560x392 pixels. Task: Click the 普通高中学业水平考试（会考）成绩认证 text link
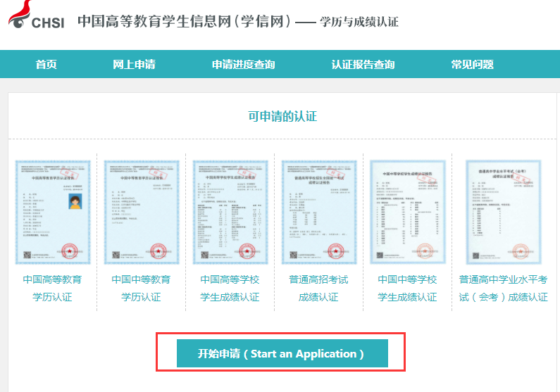pos(503,288)
